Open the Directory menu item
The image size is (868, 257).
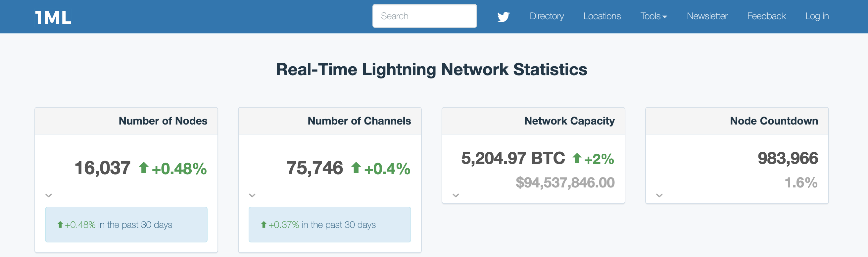pyautogui.click(x=547, y=16)
